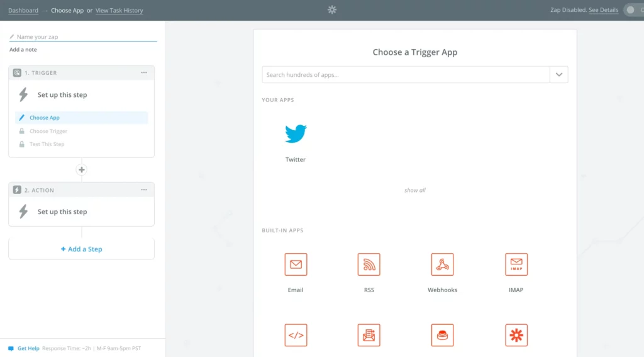Image resolution: width=644 pixels, height=357 pixels.
Task: Click the plus icon between trigger and action
Action: pos(81,170)
